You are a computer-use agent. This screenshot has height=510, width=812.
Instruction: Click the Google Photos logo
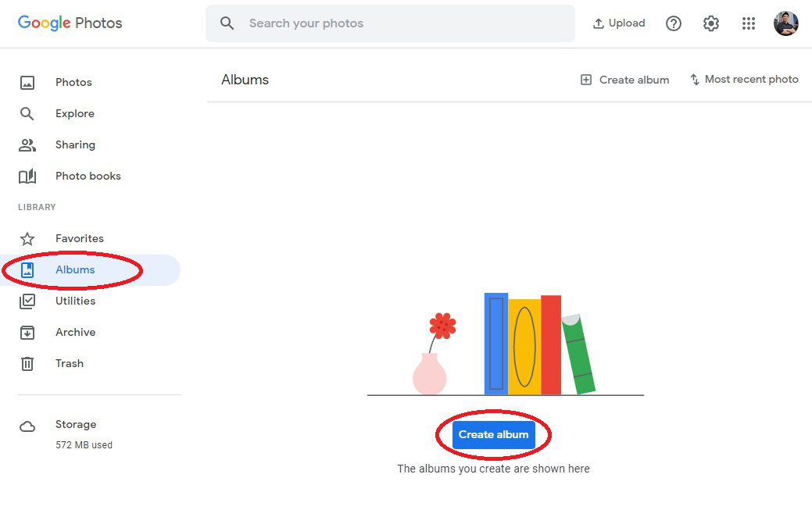(x=70, y=23)
